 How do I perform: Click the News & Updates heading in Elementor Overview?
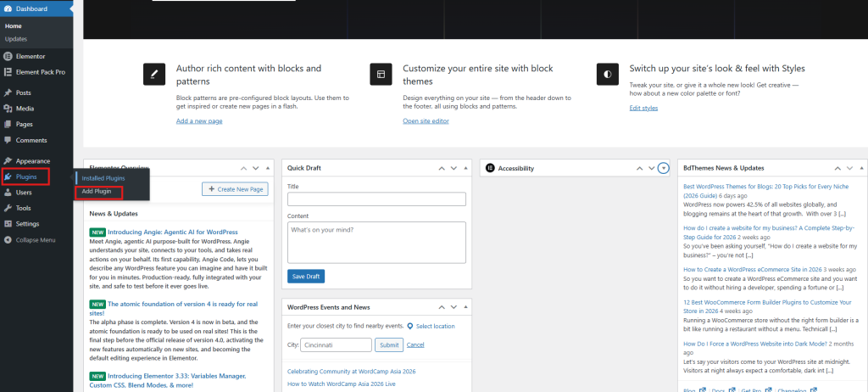[114, 214]
